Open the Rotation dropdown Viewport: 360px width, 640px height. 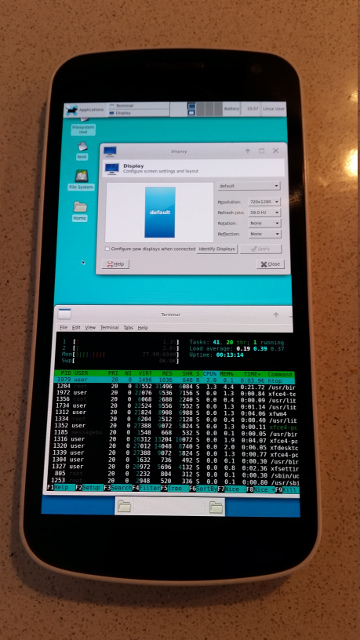[x=264, y=223]
